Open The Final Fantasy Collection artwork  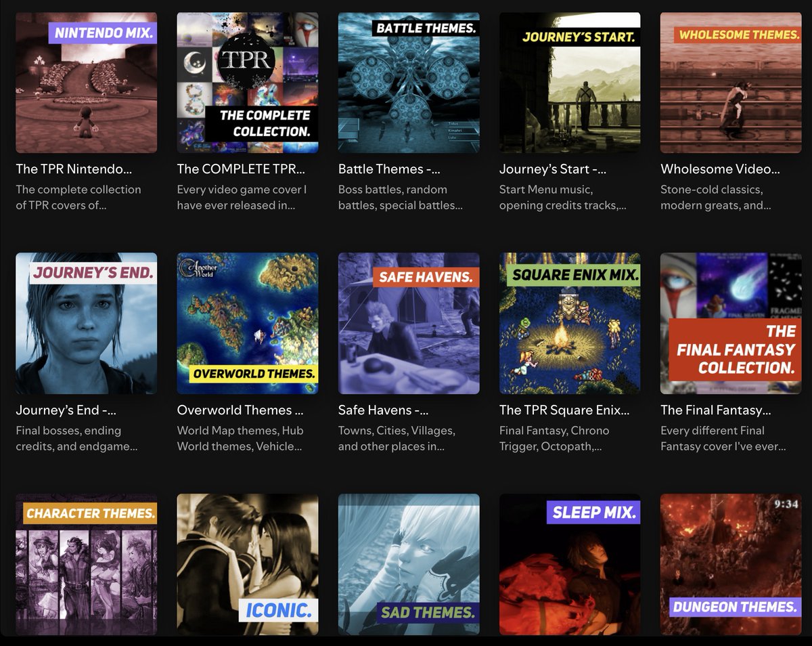coord(730,323)
